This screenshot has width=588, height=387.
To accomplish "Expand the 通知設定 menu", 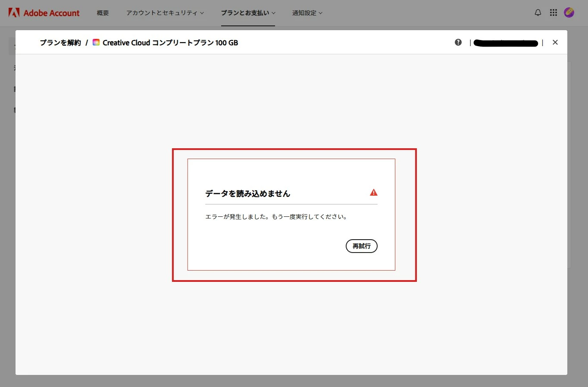I will (307, 13).
